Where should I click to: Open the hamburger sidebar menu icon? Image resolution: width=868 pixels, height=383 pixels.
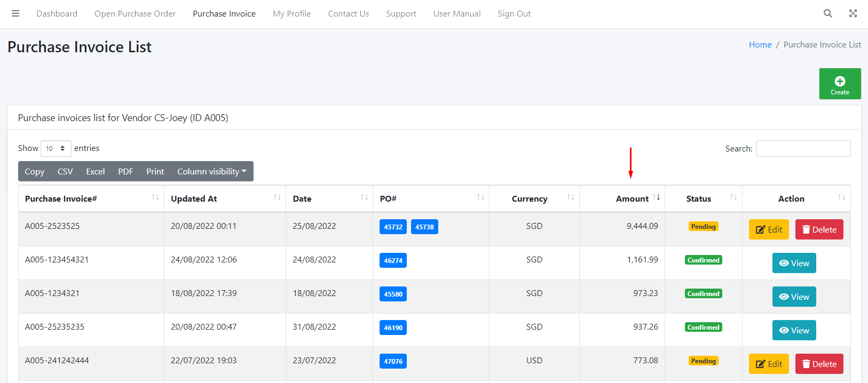tap(15, 14)
